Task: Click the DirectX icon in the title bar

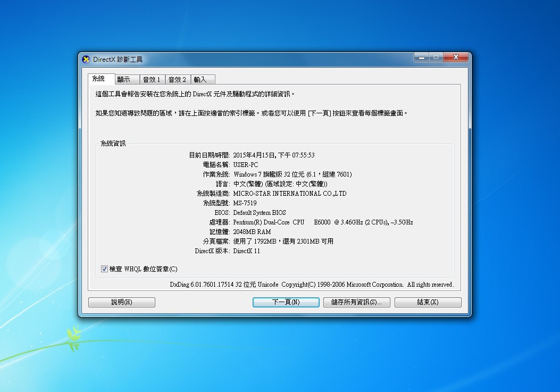Action: (86, 59)
